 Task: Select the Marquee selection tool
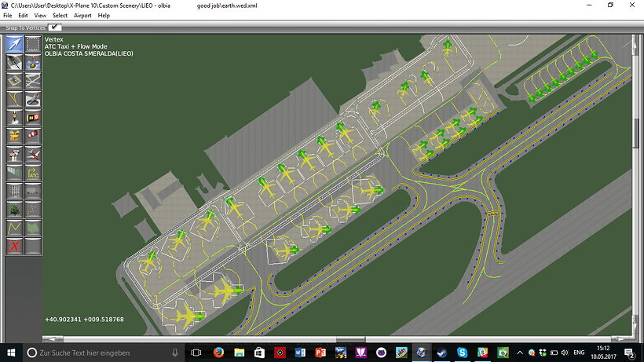pos(33,44)
